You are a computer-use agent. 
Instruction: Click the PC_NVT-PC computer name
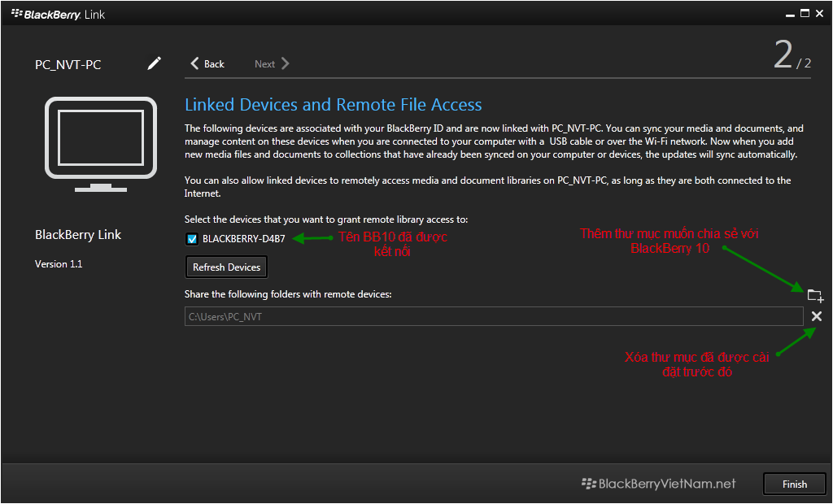tap(68, 65)
